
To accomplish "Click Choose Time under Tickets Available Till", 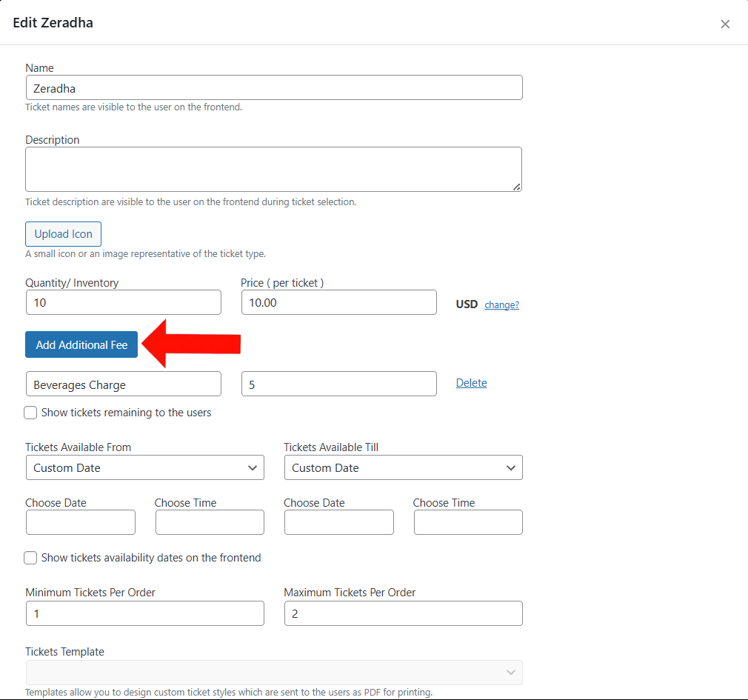I will click(469, 522).
